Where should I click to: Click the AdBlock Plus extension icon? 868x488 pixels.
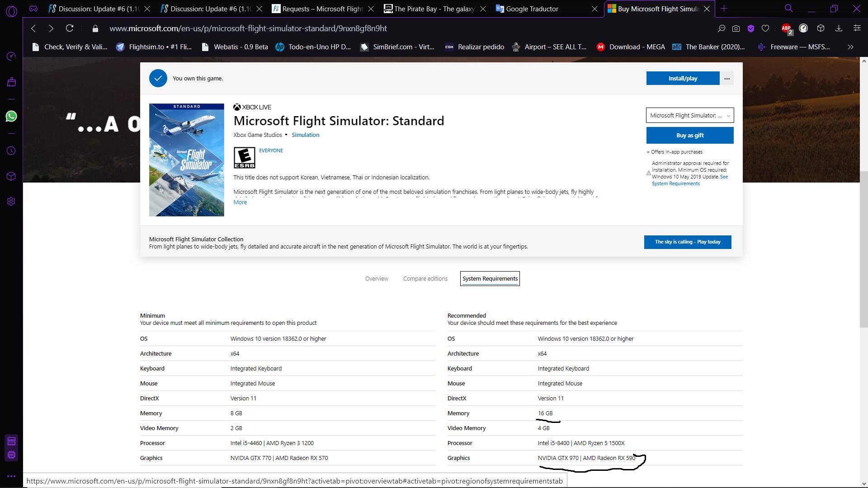coord(786,28)
